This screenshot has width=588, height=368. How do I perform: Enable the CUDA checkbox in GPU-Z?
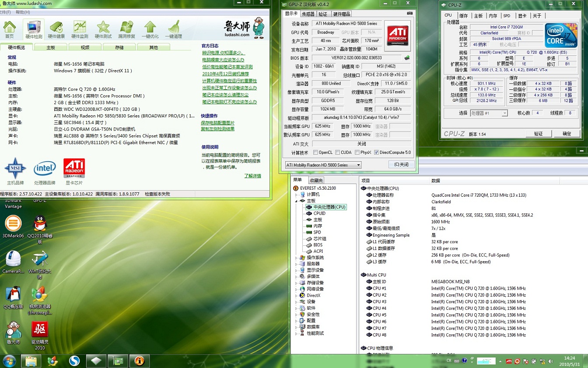[337, 152]
